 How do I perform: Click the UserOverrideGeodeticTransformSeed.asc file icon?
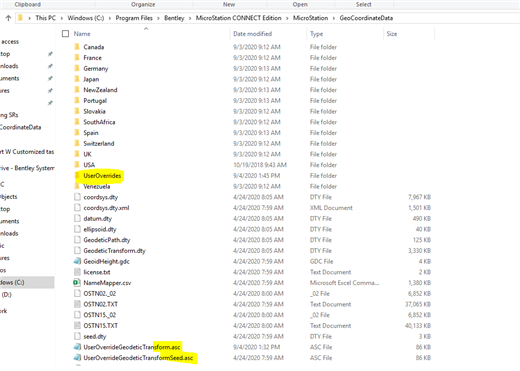(77, 358)
